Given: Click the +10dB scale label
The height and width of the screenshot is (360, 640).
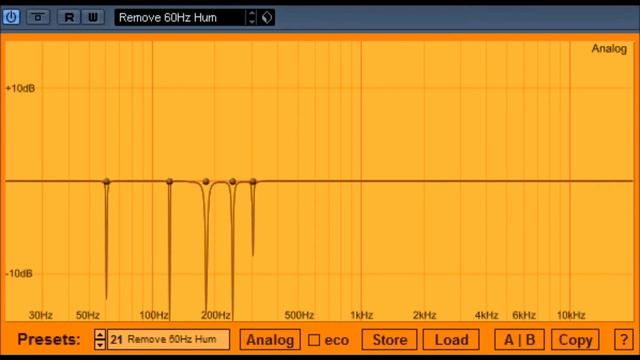Looking at the screenshot, I should click(x=20, y=88).
